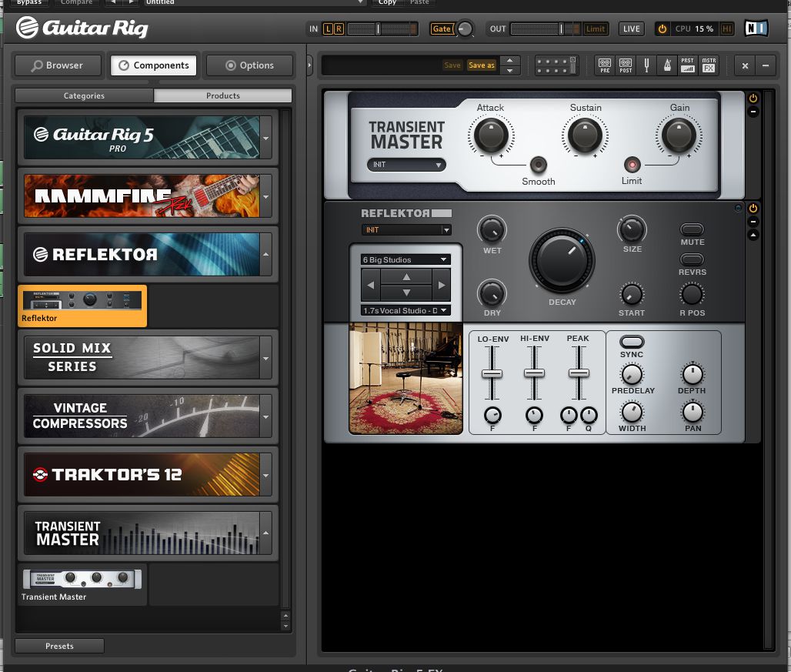
Task: Click the Presets button
Action: coord(59,646)
